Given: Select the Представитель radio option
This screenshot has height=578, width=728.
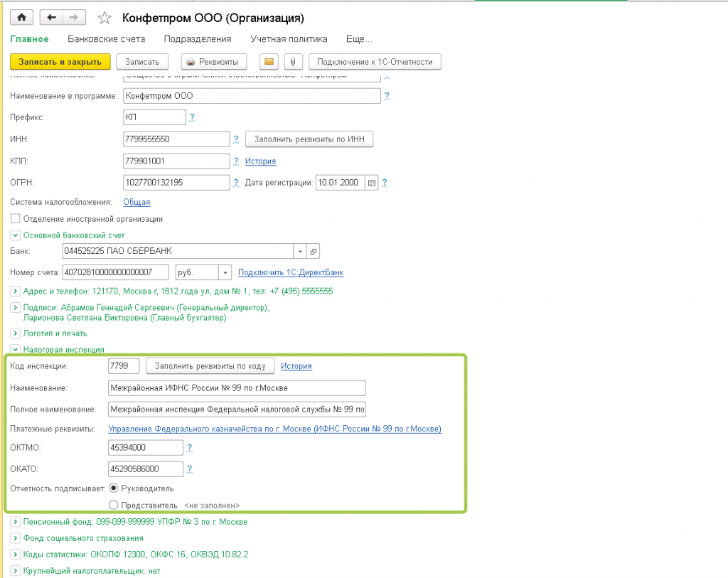Looking at the screenshot, I should coord(113,505).
